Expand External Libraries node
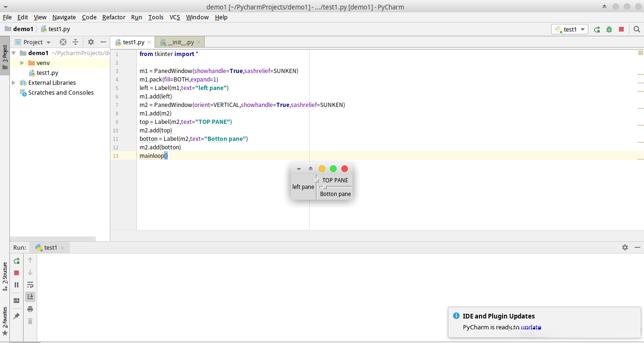This screenshot has height=343, width=644. 14,82
